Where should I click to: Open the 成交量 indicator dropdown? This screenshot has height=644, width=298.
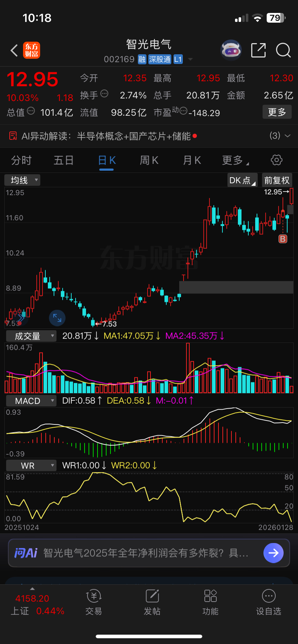coord(31,336)
